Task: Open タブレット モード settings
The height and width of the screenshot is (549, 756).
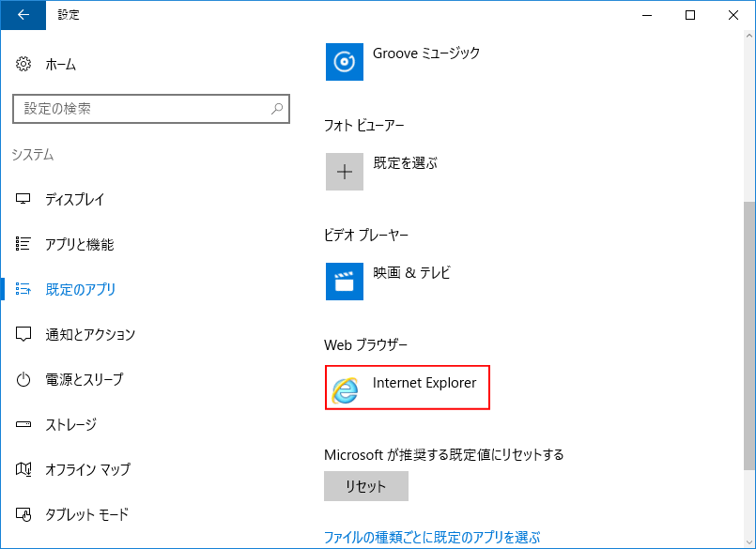Action: pyautogui.click(x=86, y=515)
